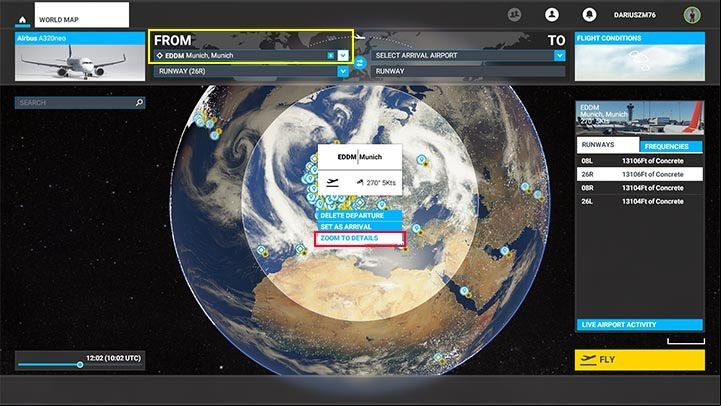Click the EDDM Munich airport photo
The image size is (721, 406).
click(x=640, y=118)
